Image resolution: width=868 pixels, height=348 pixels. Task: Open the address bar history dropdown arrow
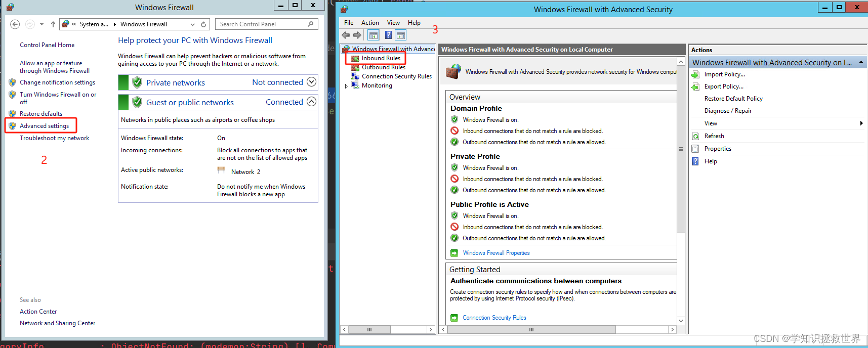[x=192, y=24]
